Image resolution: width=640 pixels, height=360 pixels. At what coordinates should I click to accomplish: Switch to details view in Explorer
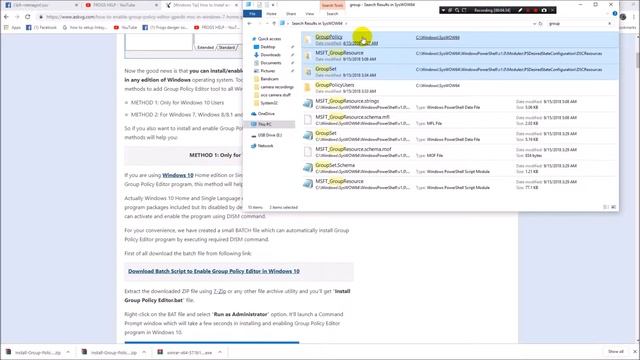coord(606,207)
